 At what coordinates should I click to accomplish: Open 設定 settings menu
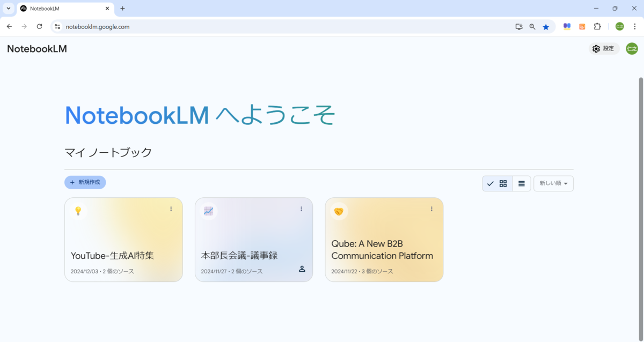click(603, 49)
